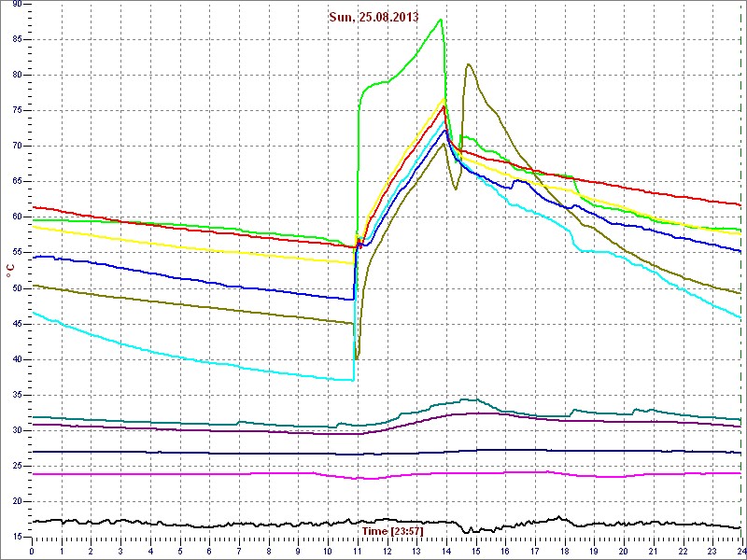The image size is (747, 560).
Task: Click the chart date title "Sun, 25.08.2013"
Action: tap(373, 17)
